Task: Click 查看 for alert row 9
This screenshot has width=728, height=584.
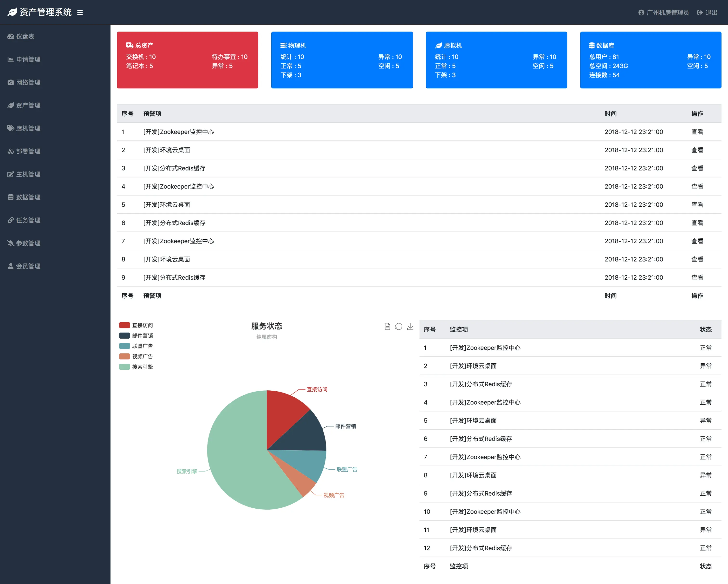Action: pyautogui.click(x=697, y=277)
